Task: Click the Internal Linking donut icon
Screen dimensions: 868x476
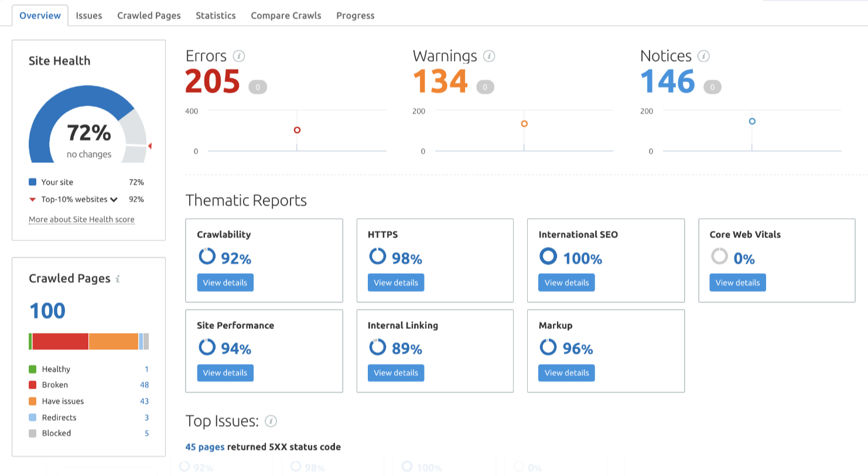Action: pyautogui.click(x=378, y=347)
